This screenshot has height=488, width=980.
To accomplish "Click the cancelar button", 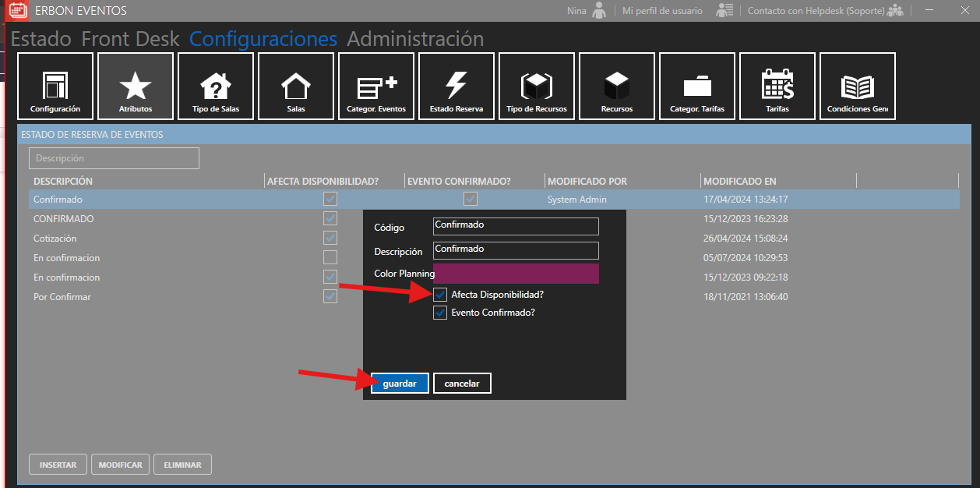I will pyautogui.click(x=462, y=384).
